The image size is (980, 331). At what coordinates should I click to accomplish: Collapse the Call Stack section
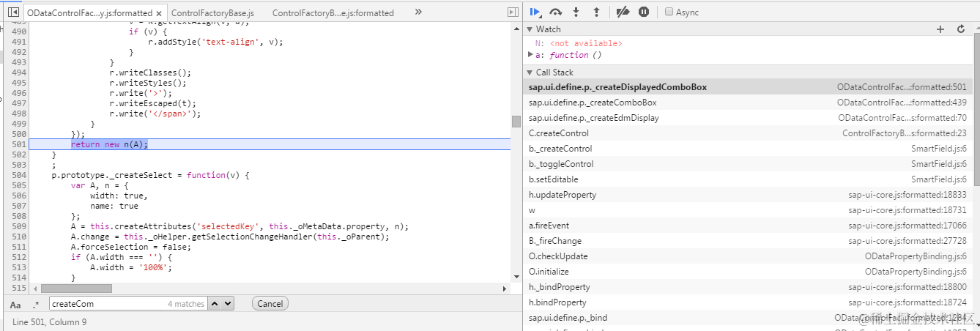tap(530, 72)
